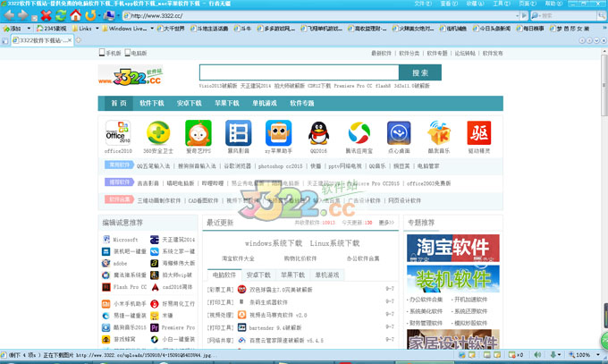608x364 pixels.
Task: Open the bartender 9.4破解版 entry
Action: [x=274, y=328]
